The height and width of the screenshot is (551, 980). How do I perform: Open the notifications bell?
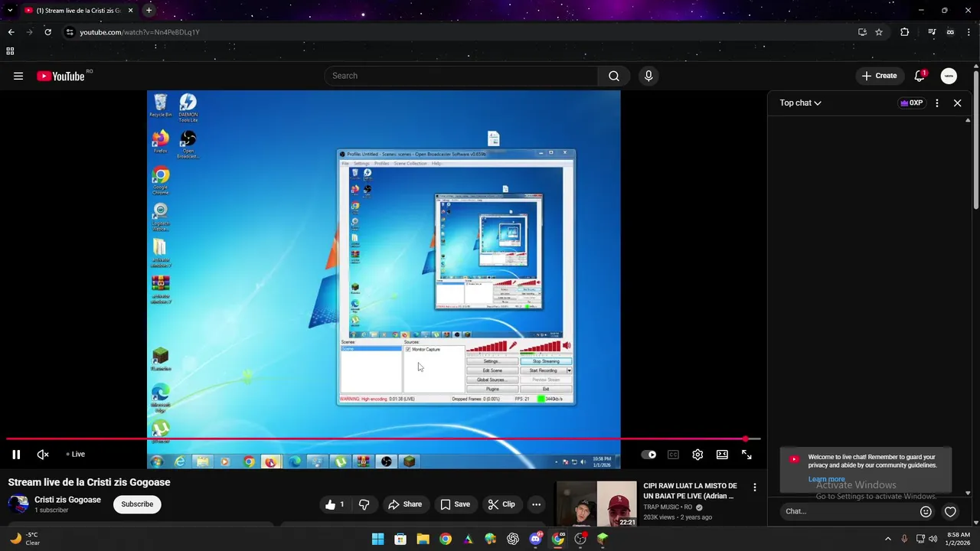(920, 76)
